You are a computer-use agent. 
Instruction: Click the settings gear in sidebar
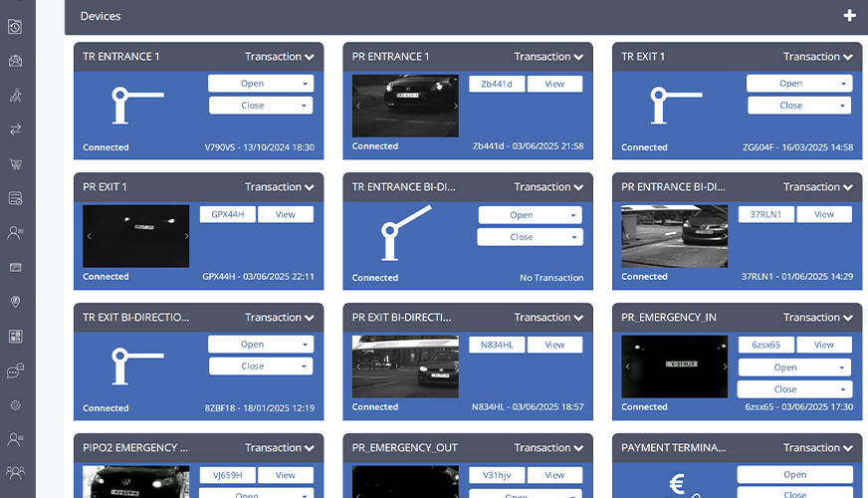coord(15,405)
